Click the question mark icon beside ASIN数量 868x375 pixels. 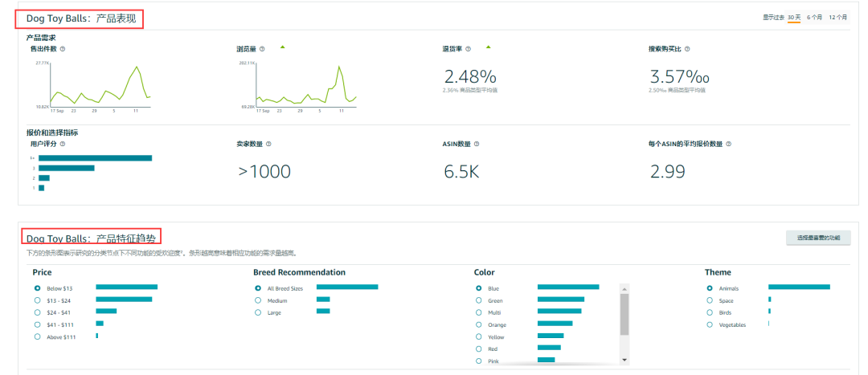tap(477, 144)
